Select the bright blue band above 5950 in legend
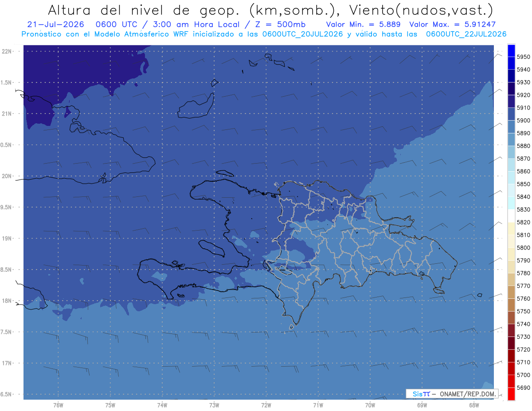The image size is (532, 411). 511,51
